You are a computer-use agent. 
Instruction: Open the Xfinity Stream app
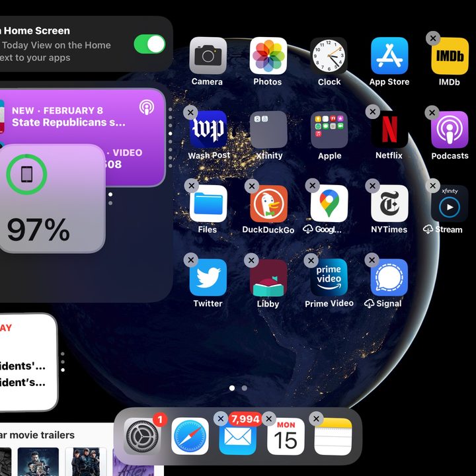[x=450, y=204]
